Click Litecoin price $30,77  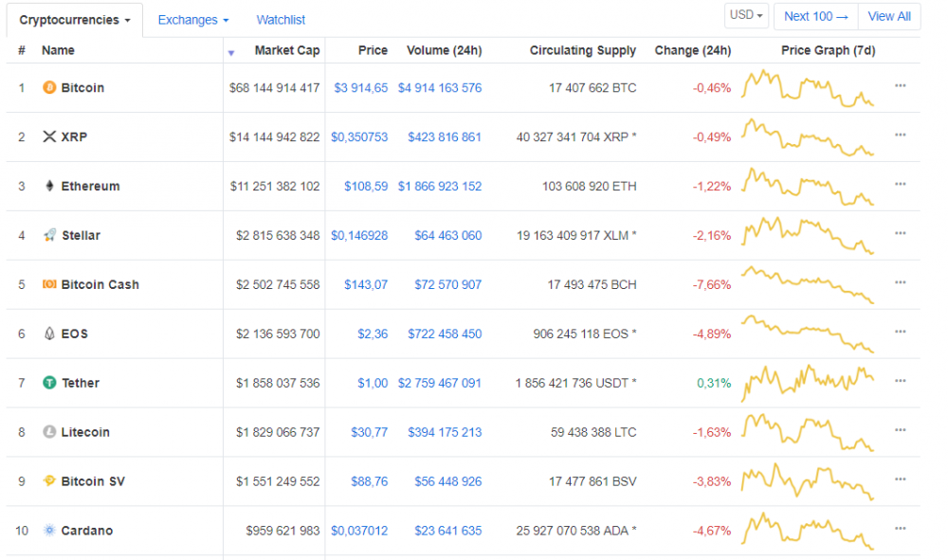370,432
